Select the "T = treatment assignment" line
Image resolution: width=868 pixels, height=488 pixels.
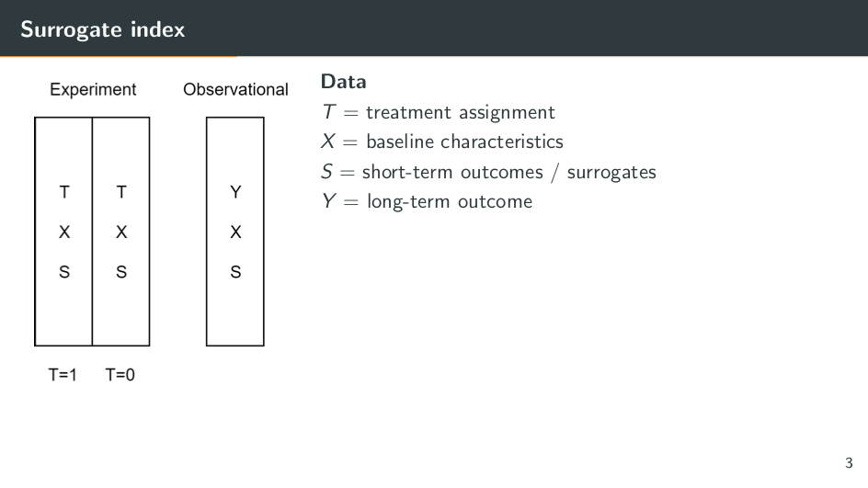438,112
